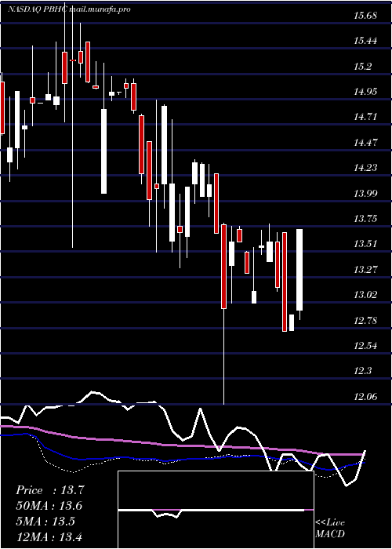Click the 15.44 price axis label
The width and height of the screenshot is (392, 549).
pos(366,41)
